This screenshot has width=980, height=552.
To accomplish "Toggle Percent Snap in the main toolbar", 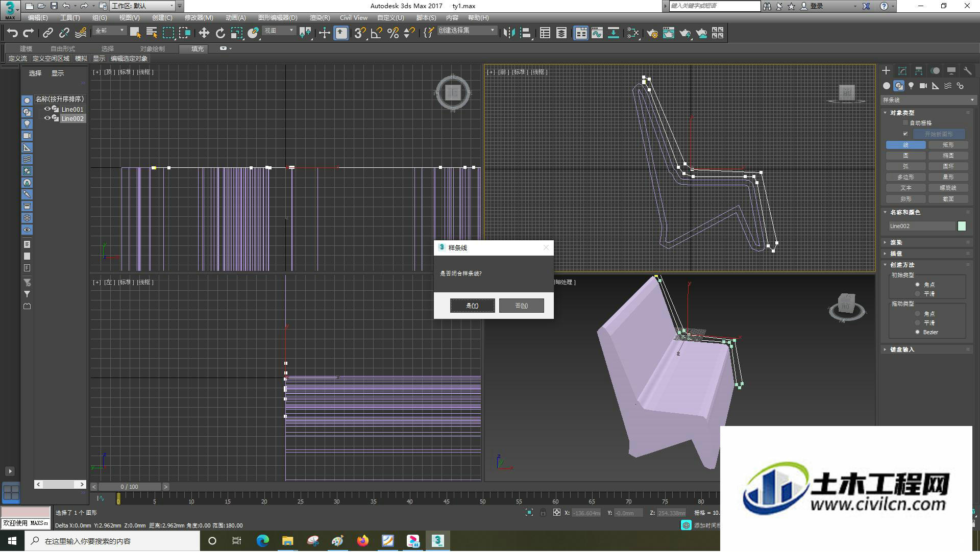I will [393, 33].
